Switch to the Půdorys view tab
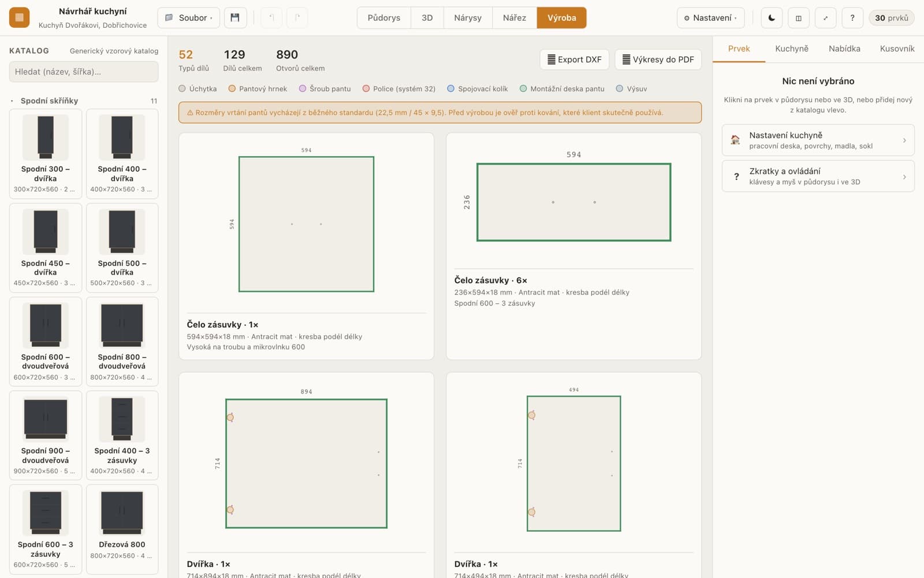This screenshot has height=578, width=924. pos(384,17)
